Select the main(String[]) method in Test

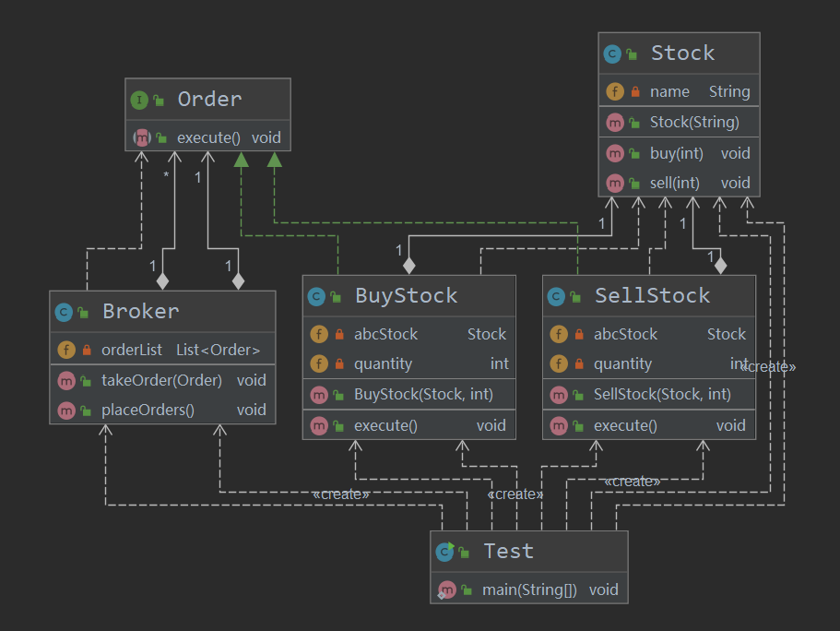[529, 589]
